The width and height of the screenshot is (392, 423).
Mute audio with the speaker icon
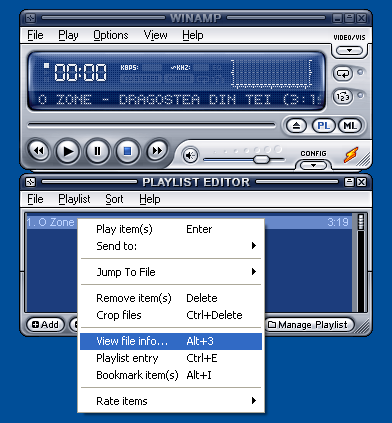190,155
